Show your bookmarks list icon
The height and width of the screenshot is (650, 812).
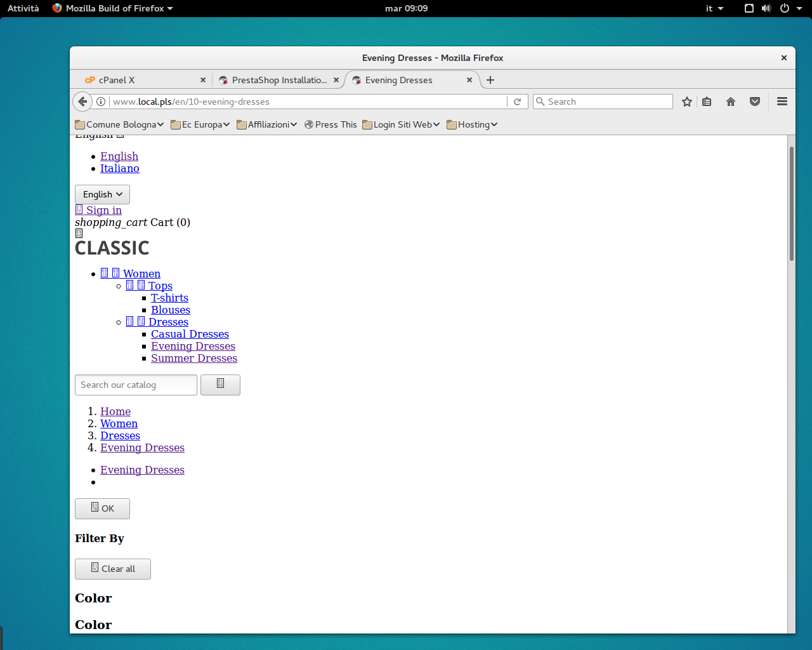(707, 102)
